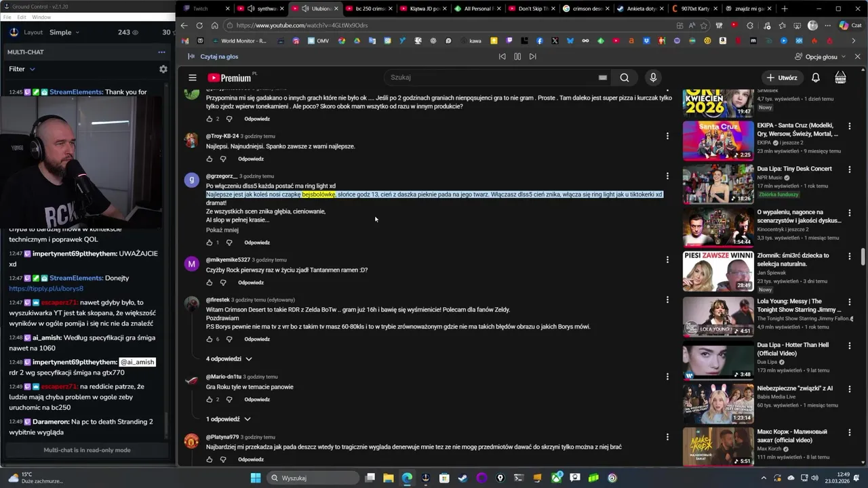Open Dua Lipa Hotter Than Hell thumbnail
The height and width of the screenshot is (488, 868).
(x=717, y=360)
